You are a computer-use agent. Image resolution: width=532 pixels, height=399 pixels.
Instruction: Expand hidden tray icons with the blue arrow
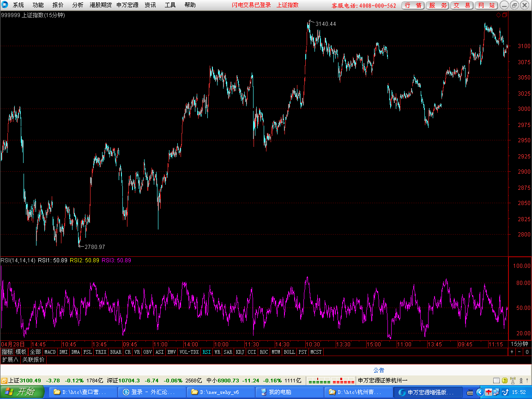[x=479, y=392]
